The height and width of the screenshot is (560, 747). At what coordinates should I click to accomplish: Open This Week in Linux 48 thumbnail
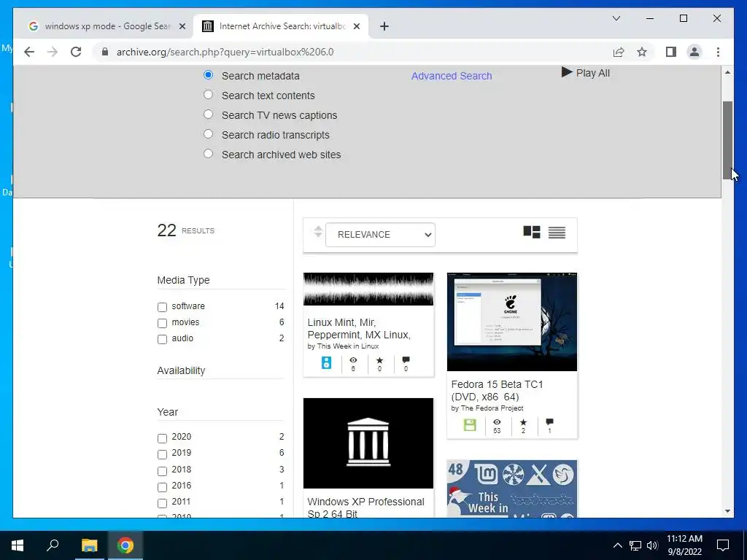[511, 489]
